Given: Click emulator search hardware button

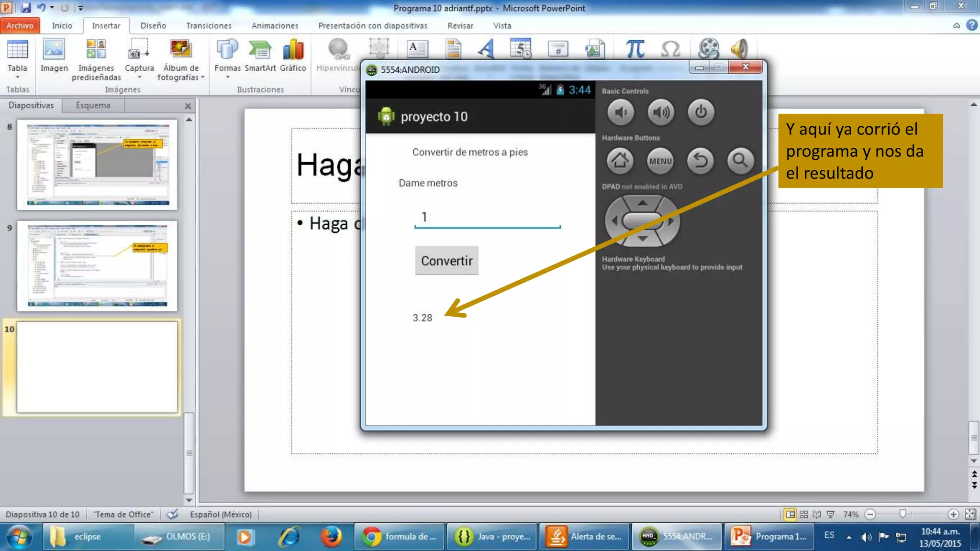Looking at the screenshot, I should point(740,161).
